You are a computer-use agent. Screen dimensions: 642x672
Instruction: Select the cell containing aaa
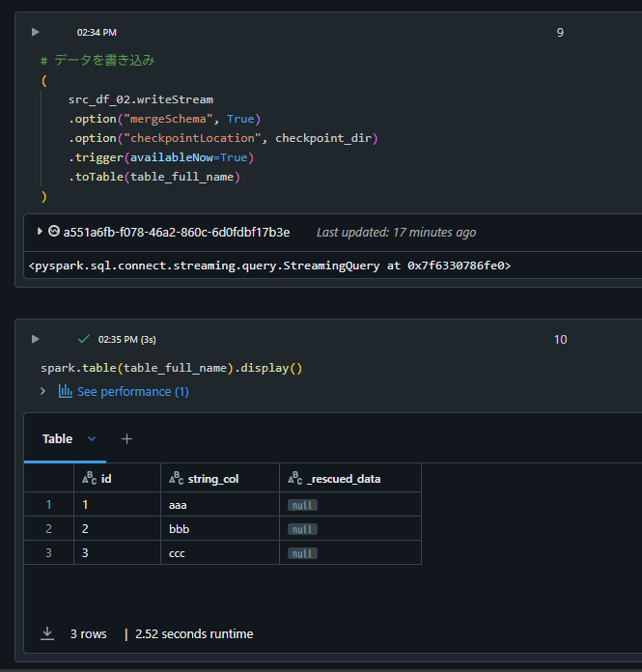coord(220,504)
